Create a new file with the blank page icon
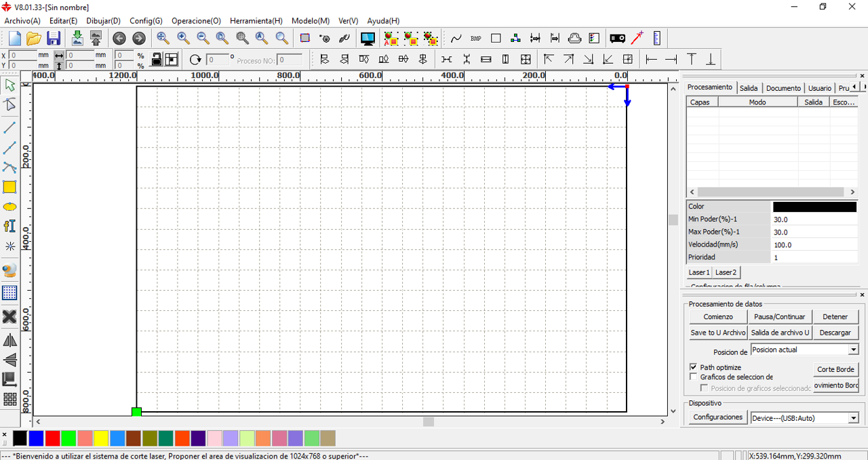 [14, 39]
